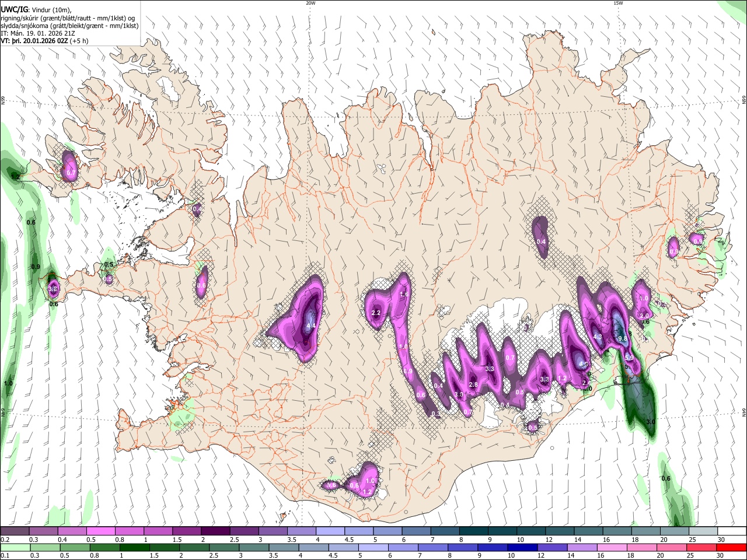This screenshot has height=560, width=747.
Task: Click the '4.4' snowfall value on the map
Action: 311,325
